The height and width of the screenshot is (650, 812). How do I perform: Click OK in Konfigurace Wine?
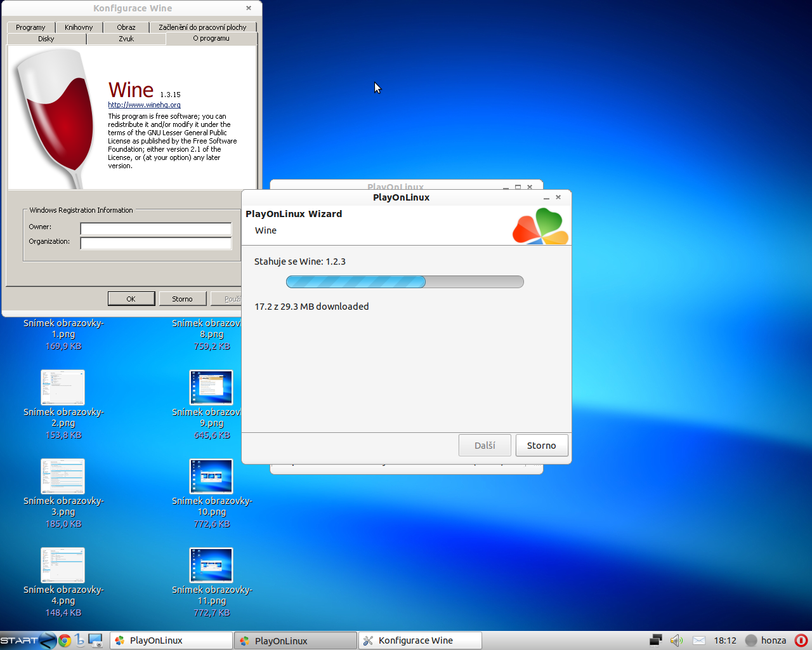pyautogui.click(x=131, y=299)
